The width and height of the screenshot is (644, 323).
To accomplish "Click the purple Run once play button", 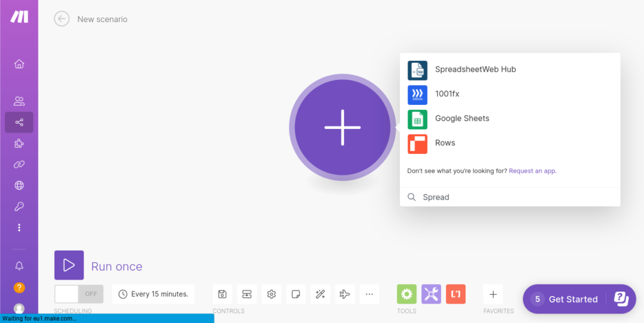I will click(x=69, y=265).
